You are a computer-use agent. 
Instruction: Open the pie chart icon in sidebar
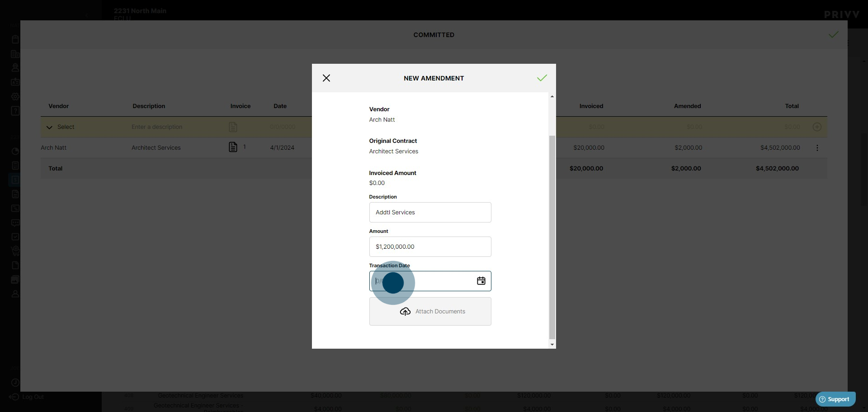click(15, 152)
